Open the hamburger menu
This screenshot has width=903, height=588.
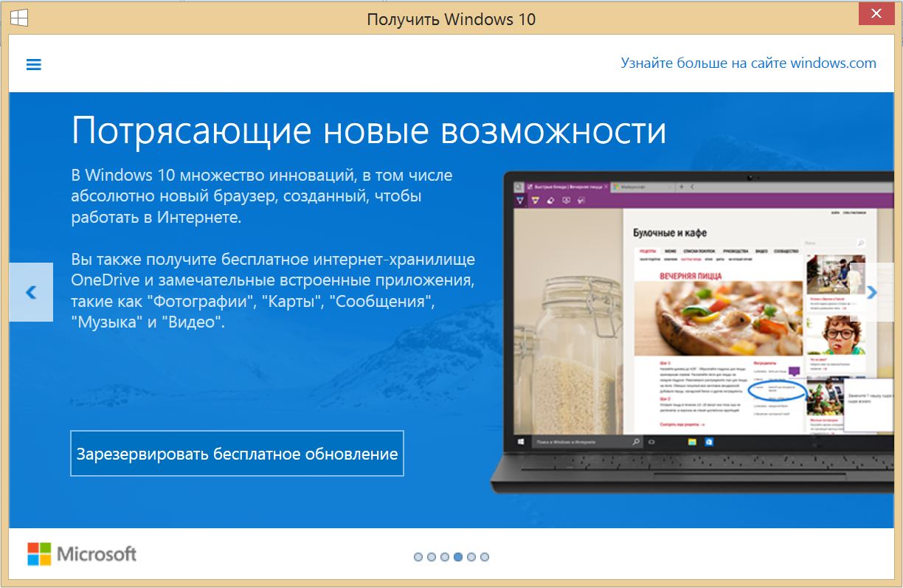pyautogui.click(x=34, y=64)
